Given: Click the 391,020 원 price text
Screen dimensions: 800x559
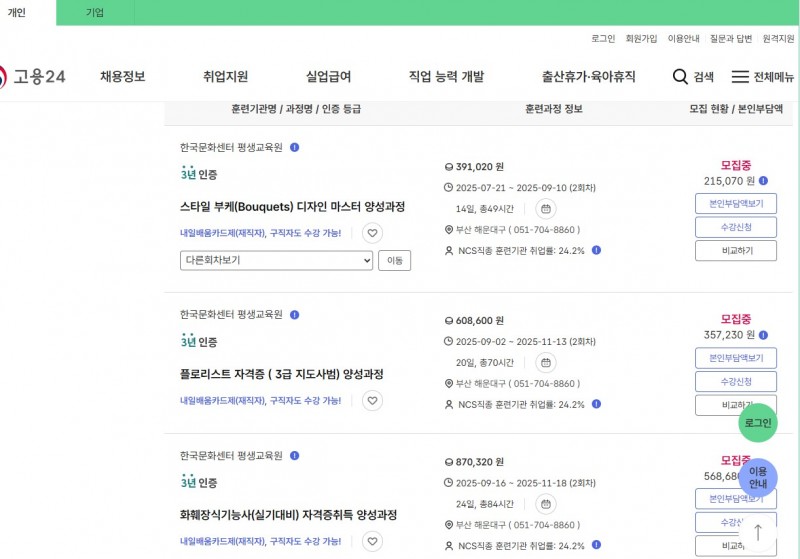Looking at the screenshot, I should [480, 167].
